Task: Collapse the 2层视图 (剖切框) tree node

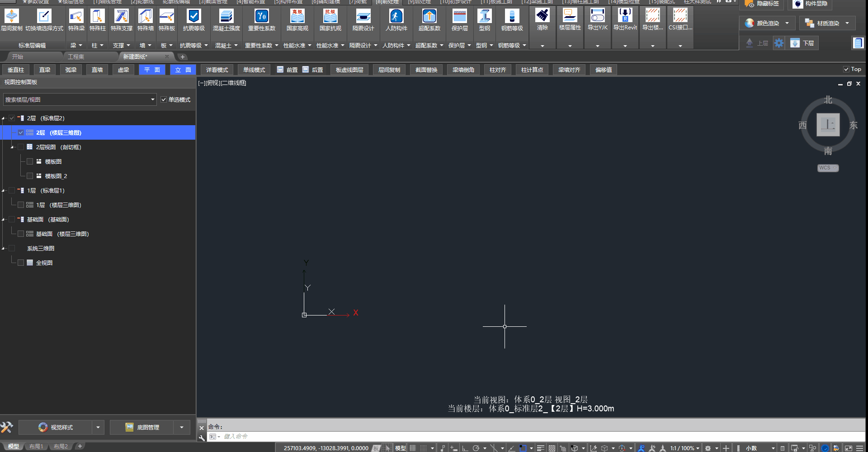Action: (x=12, y=147)
